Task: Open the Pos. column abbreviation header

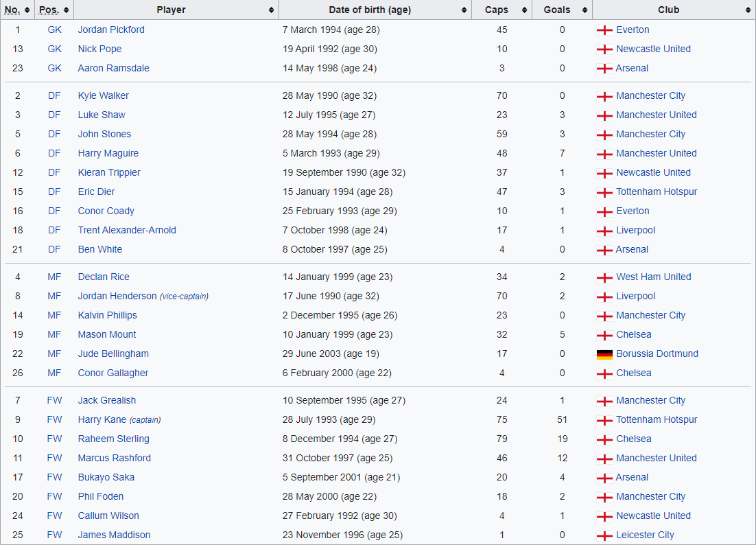Action: 49,10
